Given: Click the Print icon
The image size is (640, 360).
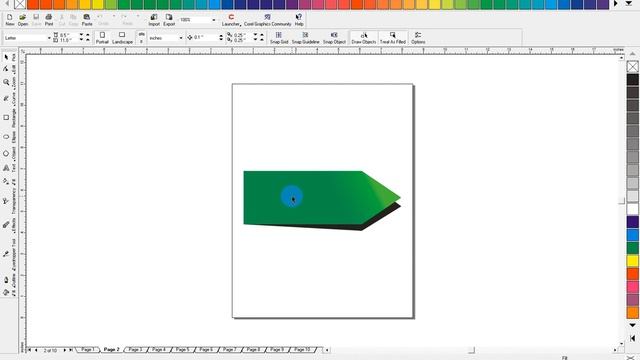Looking at the screenshot, I should [49, 20].
